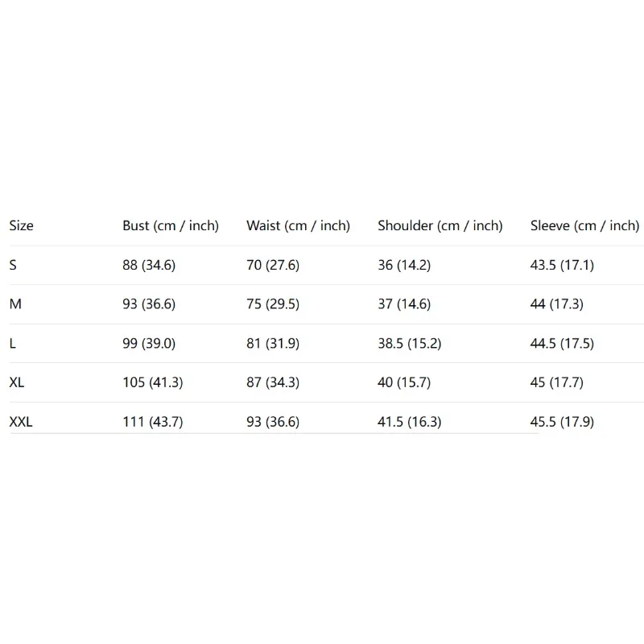This screenshot has height=644, width=644.
Task: Click waist value 75 (29.5)
Action: pos(273,304)
